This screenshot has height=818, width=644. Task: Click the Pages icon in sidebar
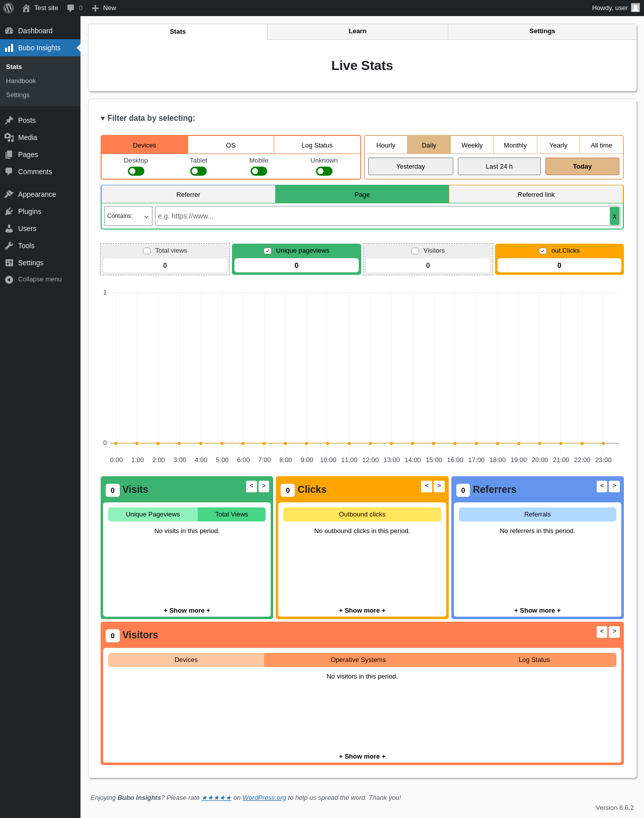(x=9, y=155)
